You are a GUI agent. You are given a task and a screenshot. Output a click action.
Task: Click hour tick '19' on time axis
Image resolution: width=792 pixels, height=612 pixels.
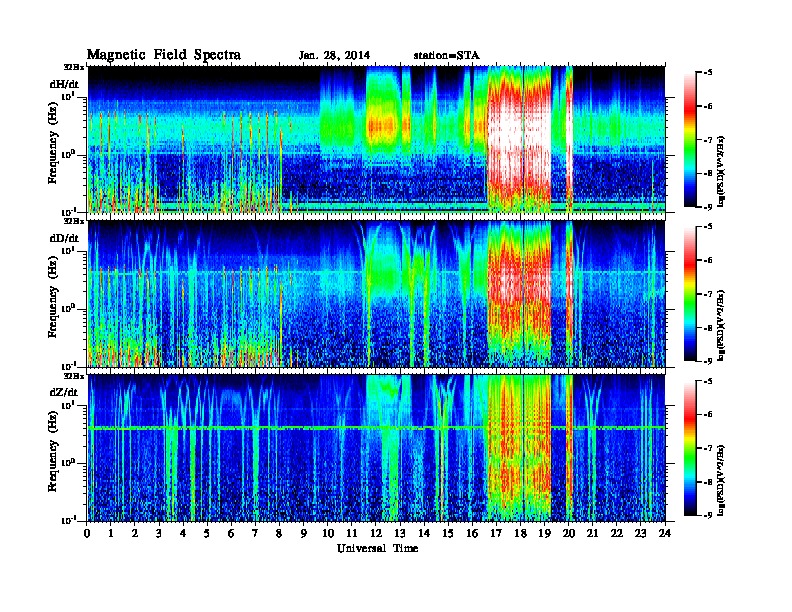[x=544, y=534]
